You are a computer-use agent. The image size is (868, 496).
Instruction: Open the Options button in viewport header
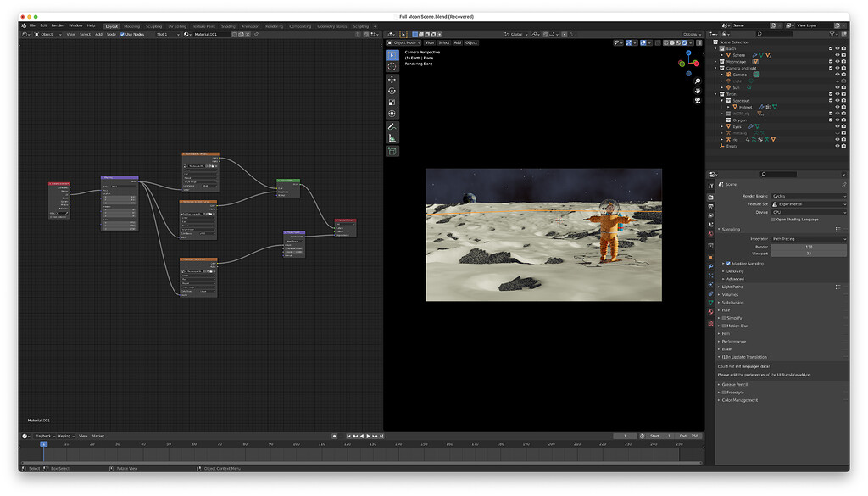692,34
